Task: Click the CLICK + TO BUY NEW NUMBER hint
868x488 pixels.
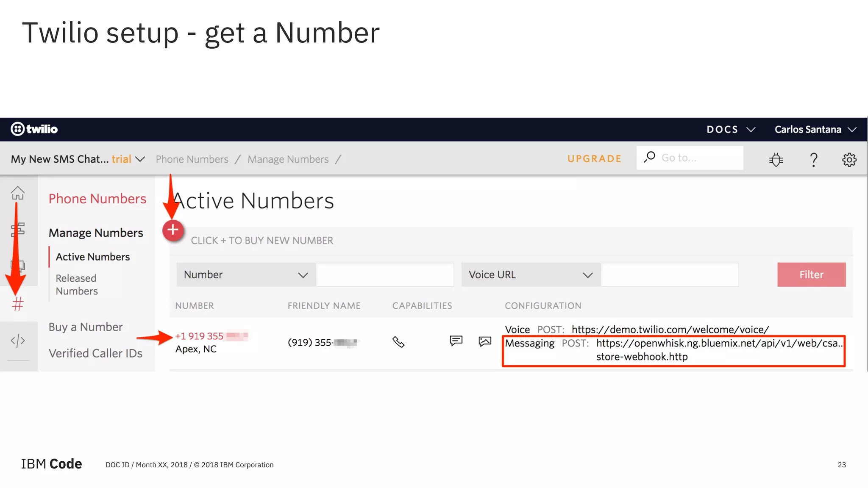Action: (x=262, y=240)
